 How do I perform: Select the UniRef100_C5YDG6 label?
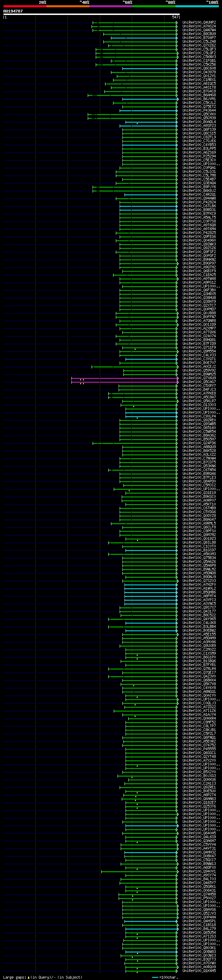pos(199,512)
